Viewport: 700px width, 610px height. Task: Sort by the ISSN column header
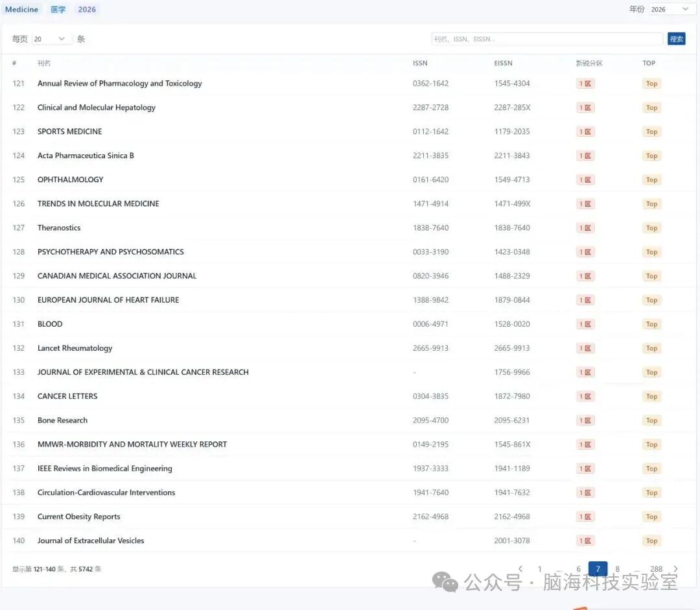(420, 63)
